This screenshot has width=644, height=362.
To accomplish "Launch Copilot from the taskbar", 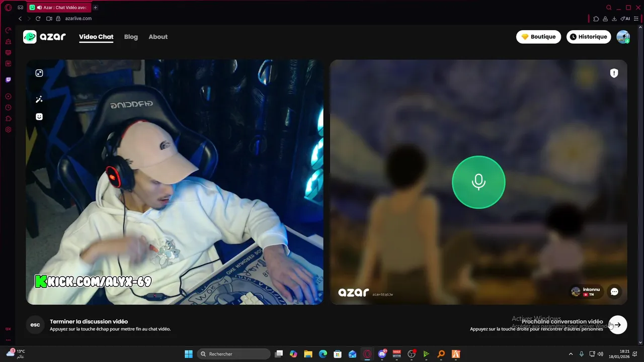I will 293,354.
